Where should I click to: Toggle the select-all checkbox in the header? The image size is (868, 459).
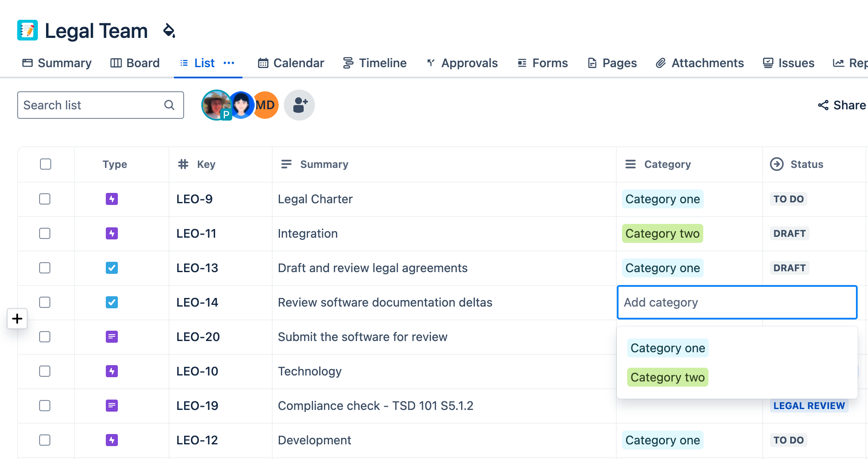pyautogui.click(x=45, y=164)
